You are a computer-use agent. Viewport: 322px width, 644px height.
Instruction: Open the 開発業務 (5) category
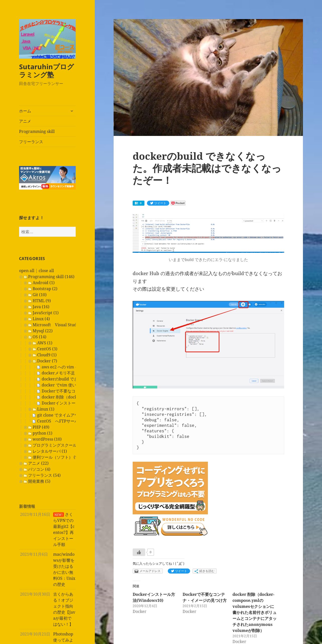[39, 481]
